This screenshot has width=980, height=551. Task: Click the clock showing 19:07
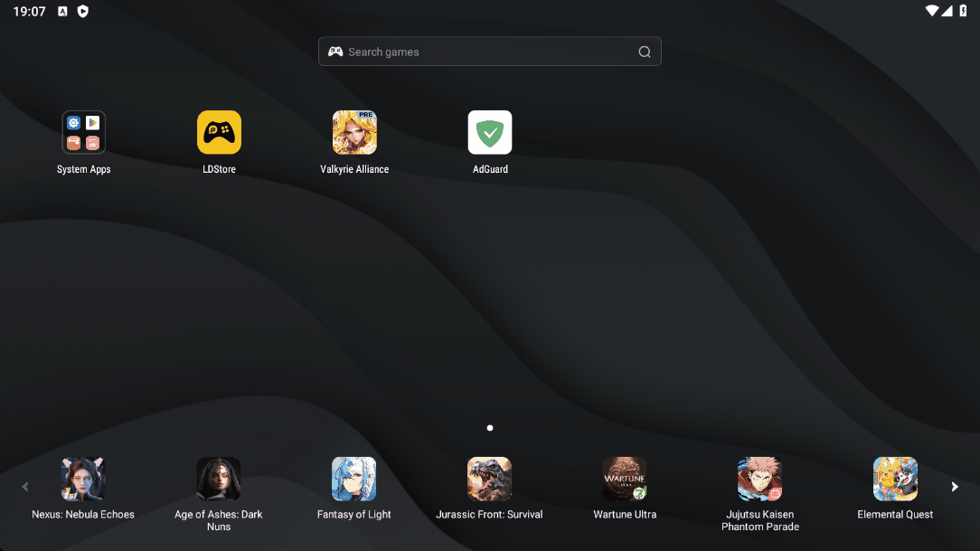pos(29,12)
